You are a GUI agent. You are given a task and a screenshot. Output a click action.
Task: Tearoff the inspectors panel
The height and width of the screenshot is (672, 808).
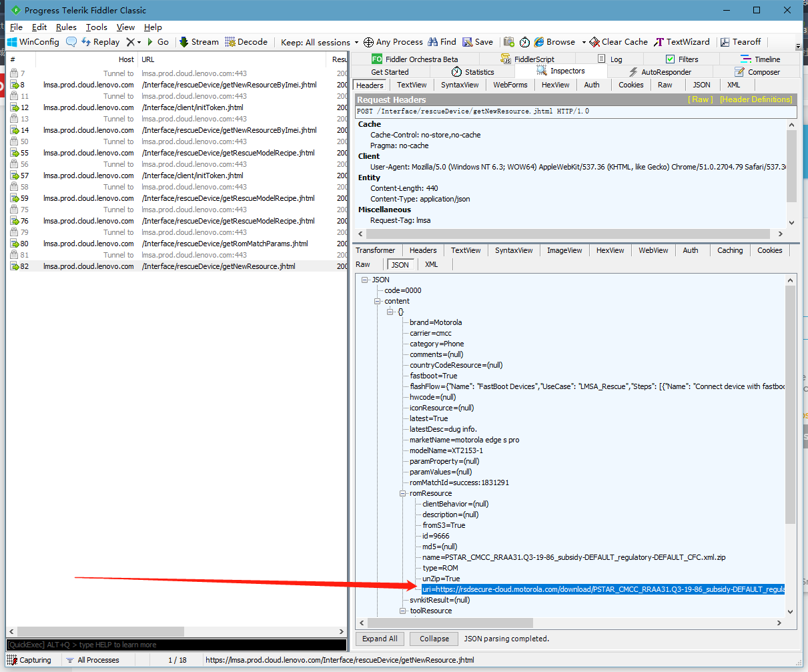741,41
